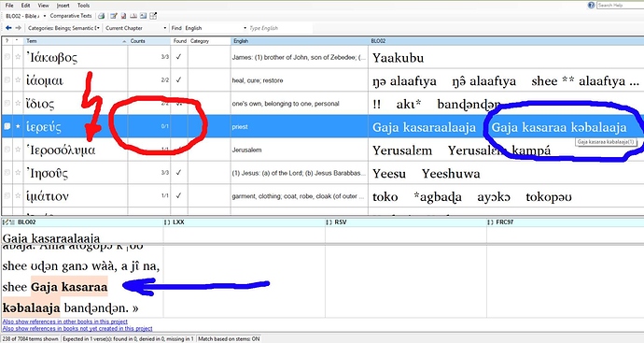Open the View menu
Screen dimensions: 644x343
point(43,6)
